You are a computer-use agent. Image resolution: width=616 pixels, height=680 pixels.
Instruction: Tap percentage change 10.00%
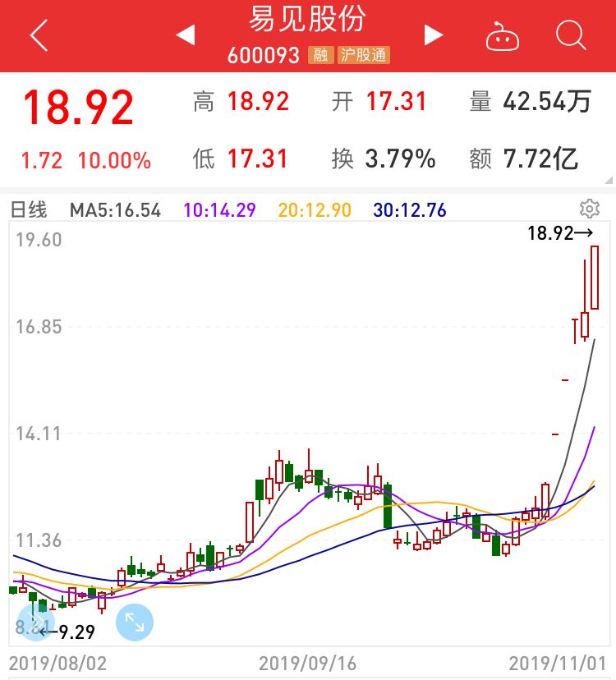click(114, 160)
